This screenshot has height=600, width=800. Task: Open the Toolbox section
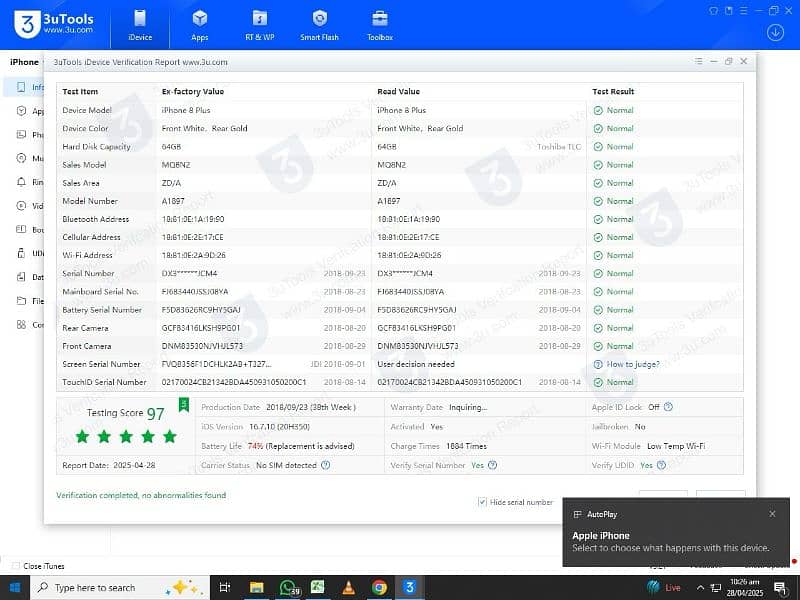380,24
